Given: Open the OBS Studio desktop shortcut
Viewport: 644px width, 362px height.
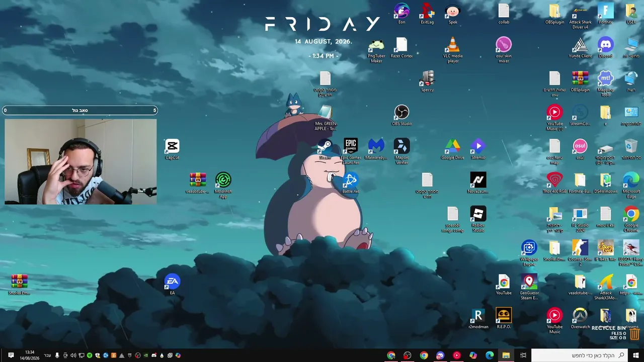Looking at the screenshot, I should click(401, 115).
